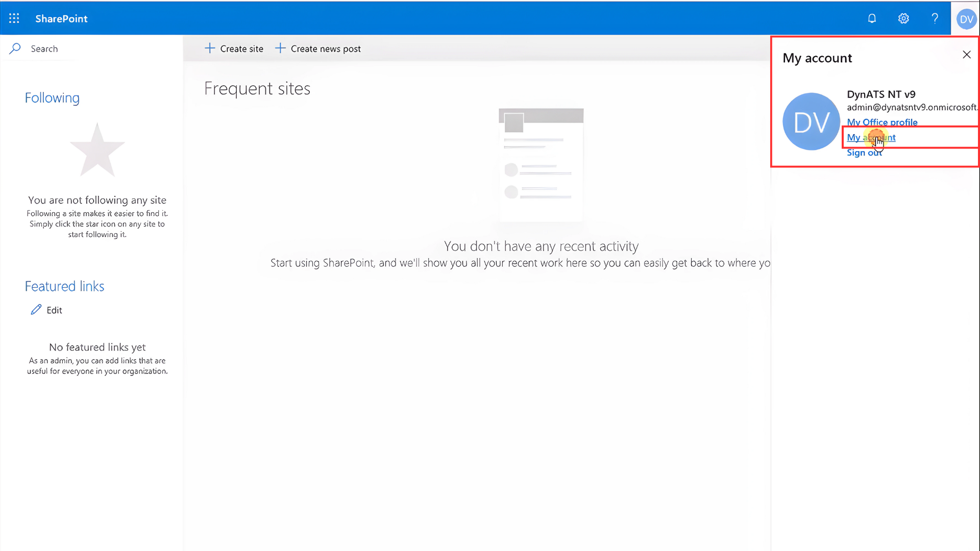Close the My account panel

point(967,55)
